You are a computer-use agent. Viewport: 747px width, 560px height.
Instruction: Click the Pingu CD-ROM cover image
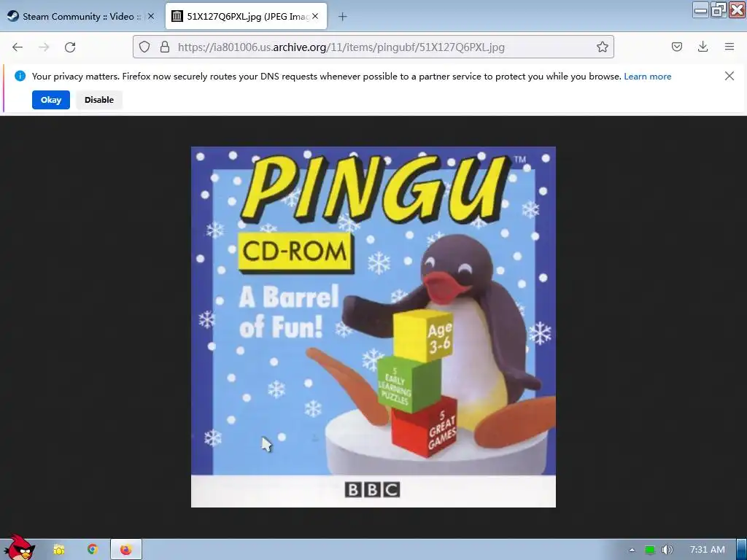coord(373,327)
